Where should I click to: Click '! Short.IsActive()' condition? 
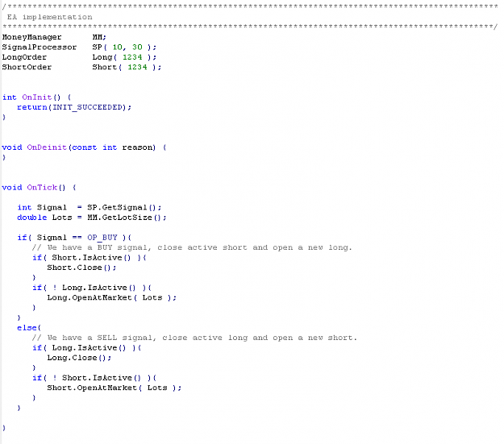[97, 378]
